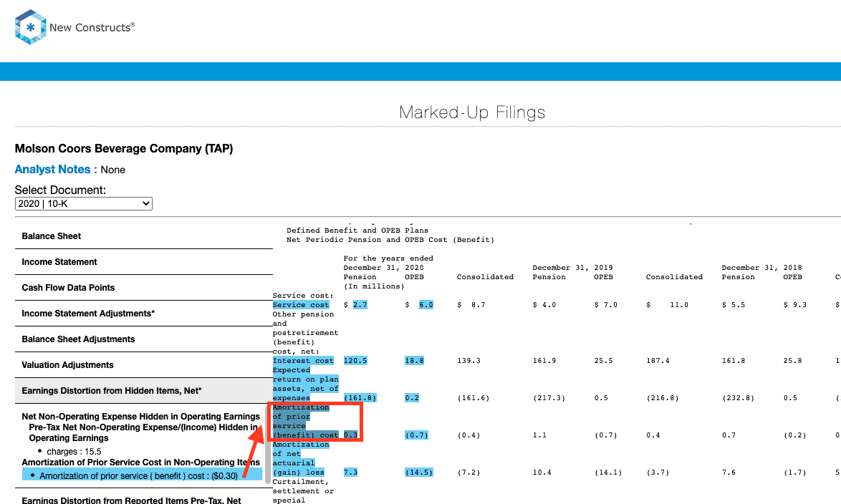
Task: Click highlighted Interest cost pension value 120.5
Action: tap(355, 360)
